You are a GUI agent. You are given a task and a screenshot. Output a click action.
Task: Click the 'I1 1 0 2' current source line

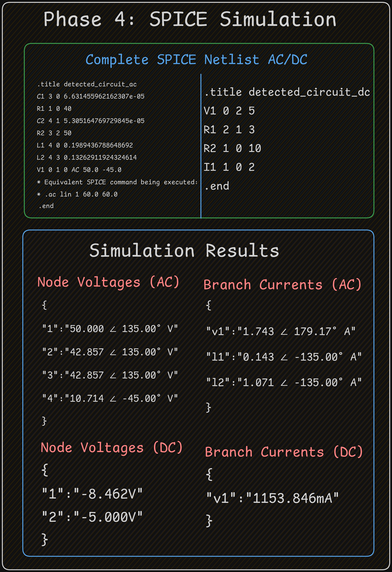click(x=229, y=167)
